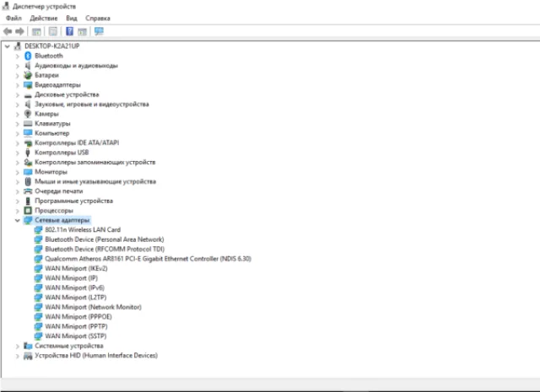Click the Системные устройства icon
The height and width of the screenshot is (392, 540).
(28, 346)
